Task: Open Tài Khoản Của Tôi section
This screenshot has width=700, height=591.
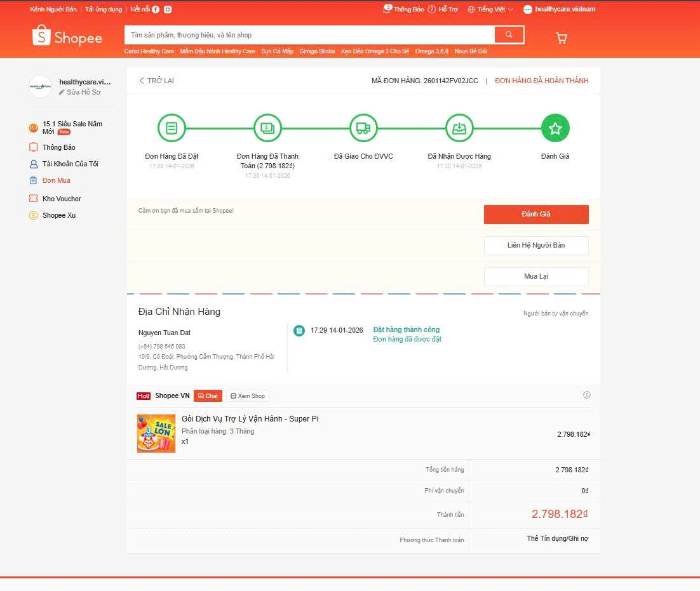Action: pos(70,164)
